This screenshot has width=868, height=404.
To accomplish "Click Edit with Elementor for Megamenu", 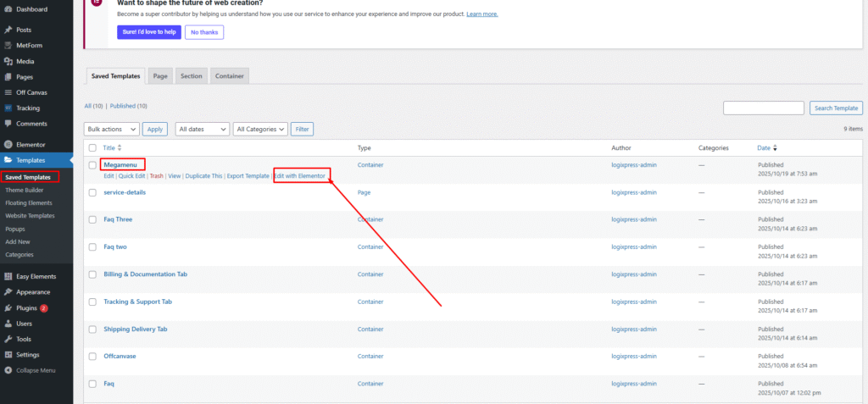I will point(300,176).
